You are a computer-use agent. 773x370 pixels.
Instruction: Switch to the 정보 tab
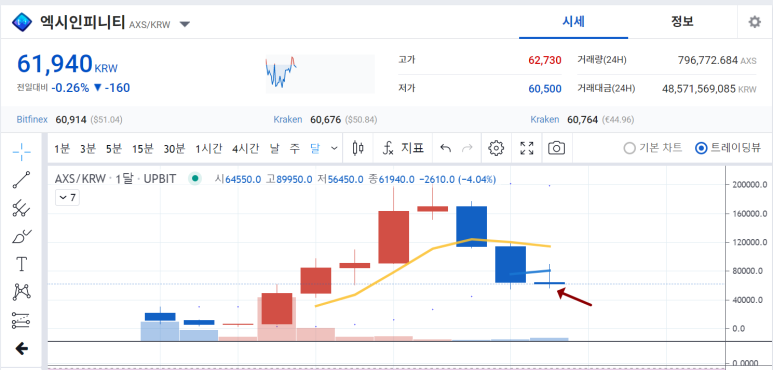(x=682, y=22)
